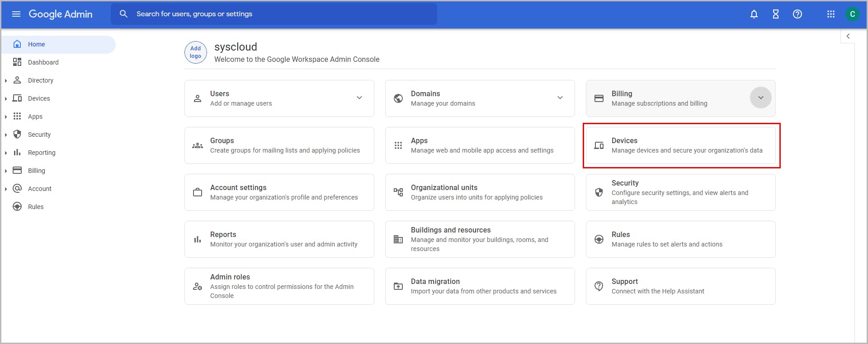Open the Devices card title
The width and height of the screenshot is (868, 344).
tap(624, 141)
